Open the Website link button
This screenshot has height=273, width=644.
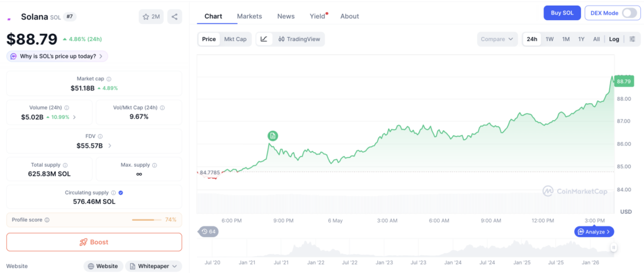(x=103, y=266)
